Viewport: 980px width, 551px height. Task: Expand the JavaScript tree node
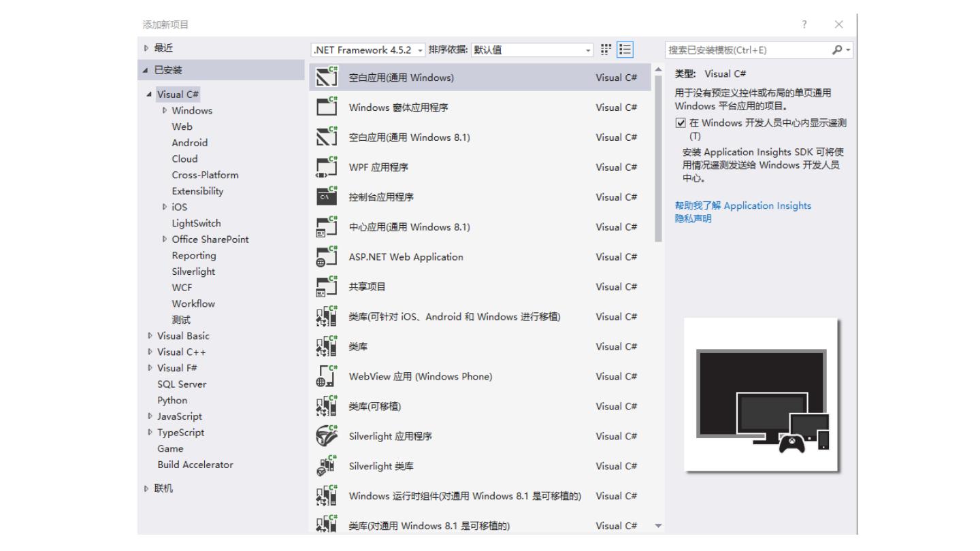tap(150, 416)
